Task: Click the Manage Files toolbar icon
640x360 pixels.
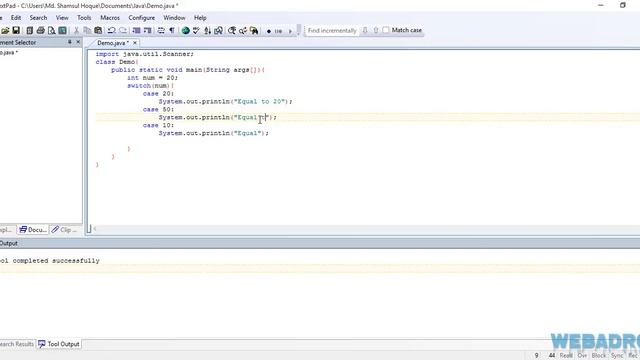Action: tap(29, 31)
